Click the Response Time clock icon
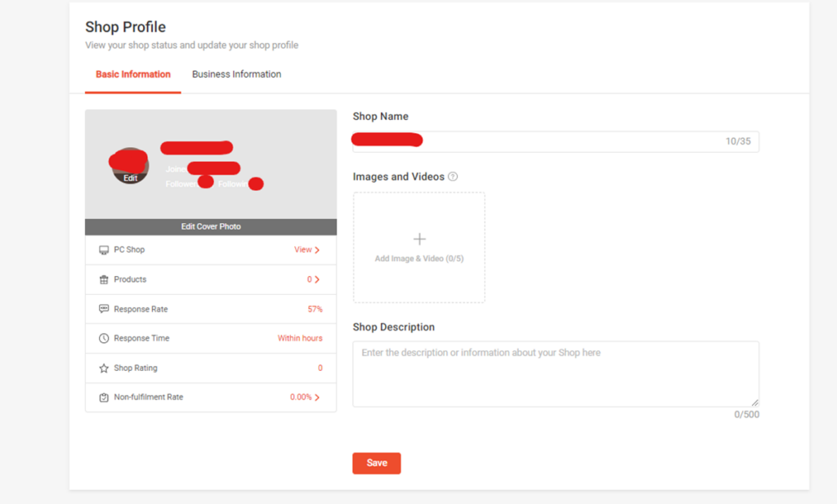 pyautogui.click(x=105, y=338)
